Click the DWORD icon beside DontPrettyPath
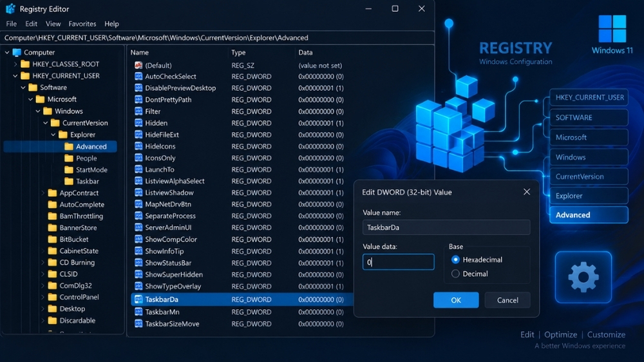Screen dimensions: 644x362 coord(138,99)
